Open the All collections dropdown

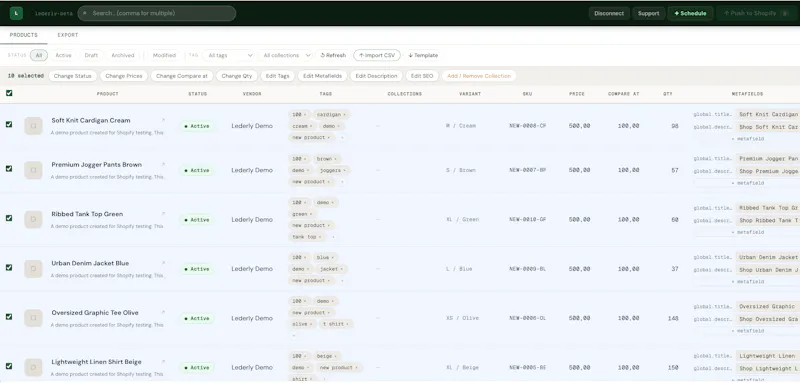(x=285, y=55)
